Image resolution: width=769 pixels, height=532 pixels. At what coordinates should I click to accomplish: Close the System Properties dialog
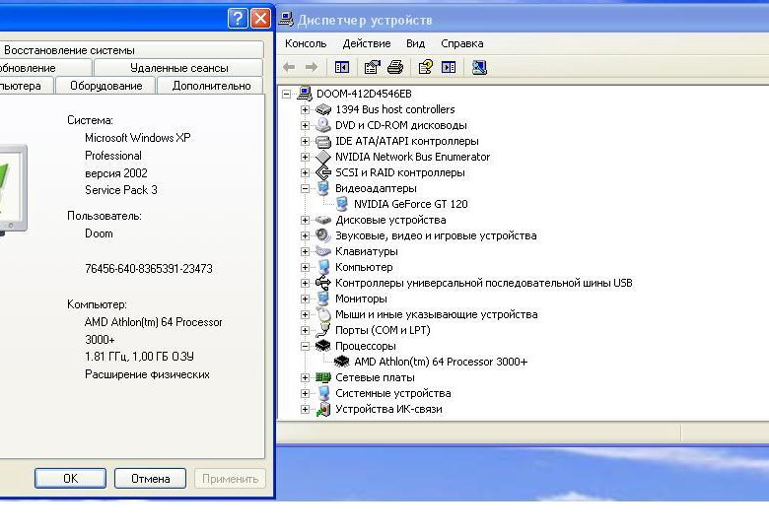point(260,19)
